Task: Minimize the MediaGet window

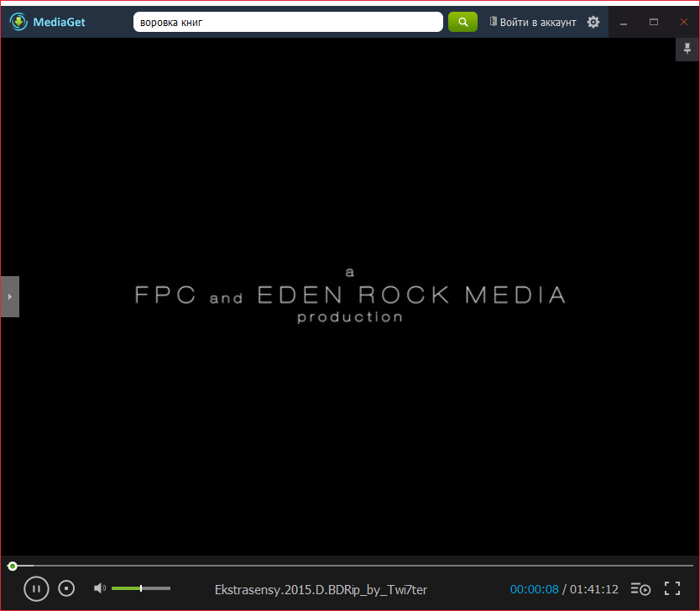Action: 624,22
